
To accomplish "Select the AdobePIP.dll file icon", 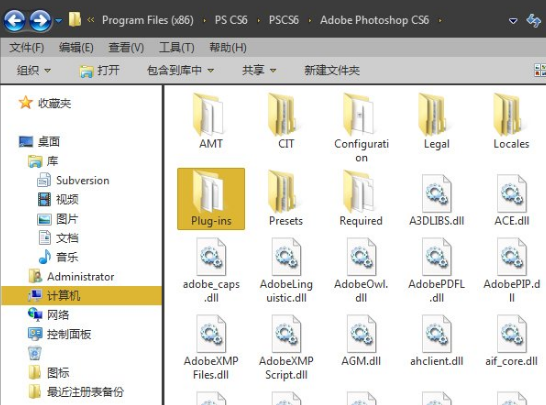I will pos(512,257).
